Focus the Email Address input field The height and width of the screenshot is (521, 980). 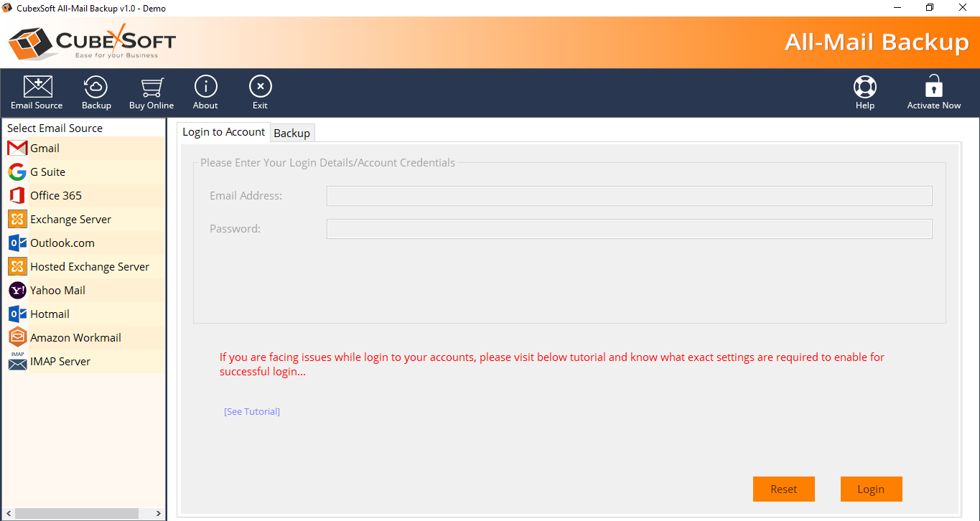[629, 196]
